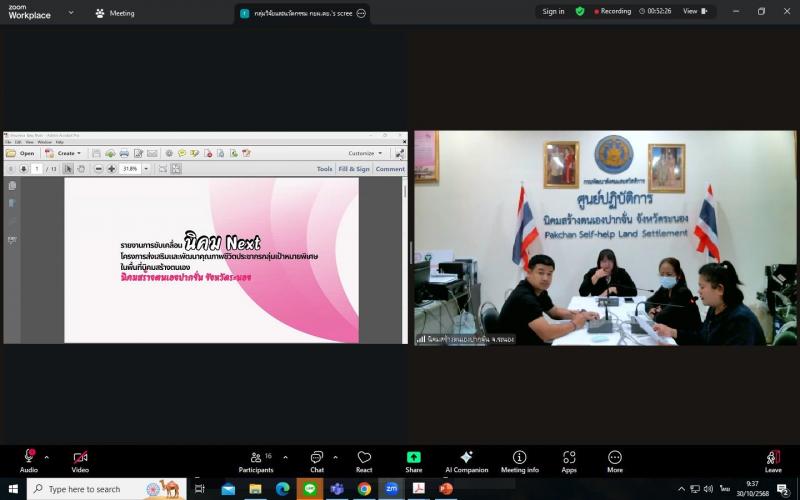Open Google Chrome on the taskbar
The height and width of the screenshot is (500, 800).
coord(364,489)
